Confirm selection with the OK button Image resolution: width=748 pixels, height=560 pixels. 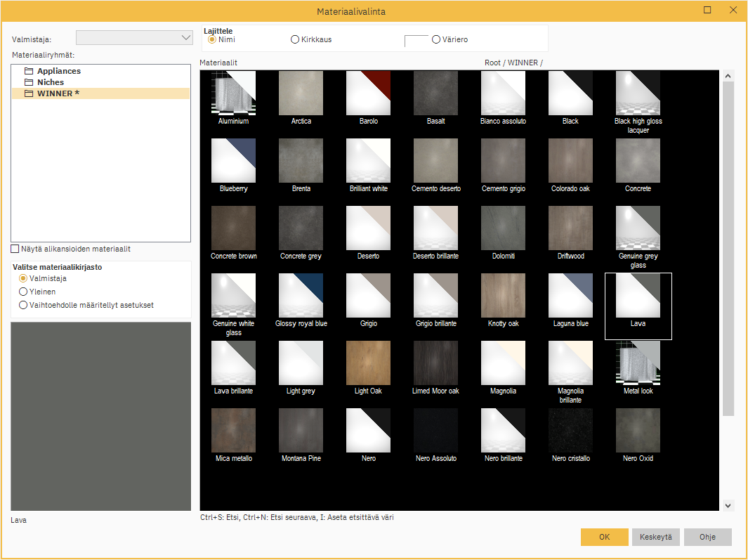click(x=604, y=537)
